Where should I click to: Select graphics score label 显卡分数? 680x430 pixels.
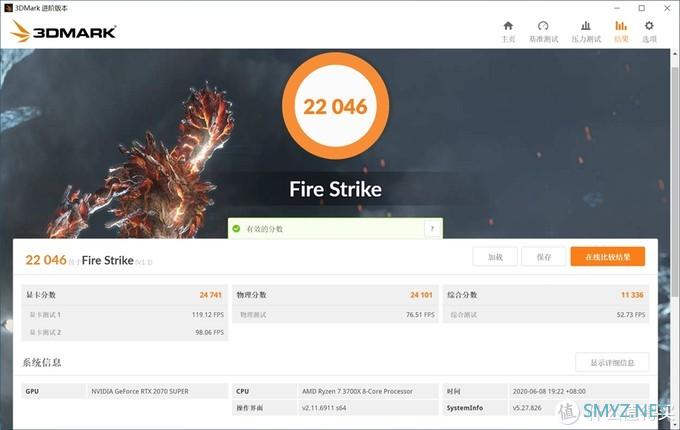(x=41, y=295)
